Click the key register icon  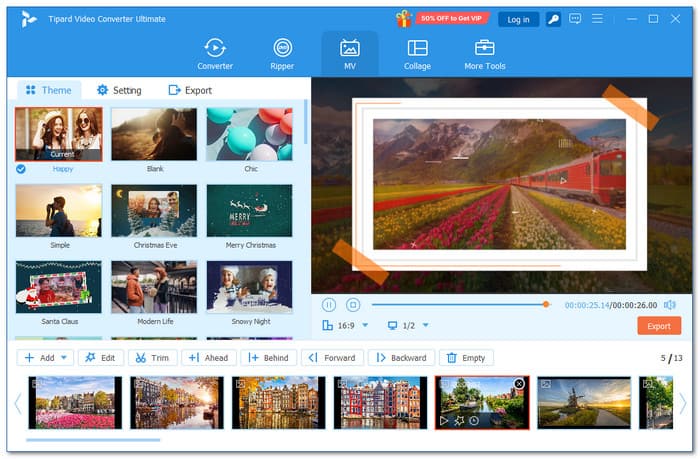click(x=553, y=19)
